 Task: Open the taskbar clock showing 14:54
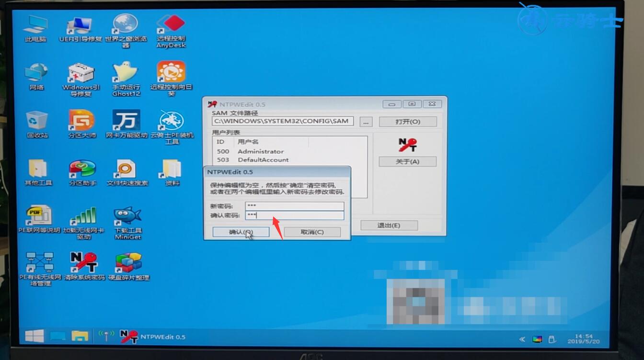point(583,339)
